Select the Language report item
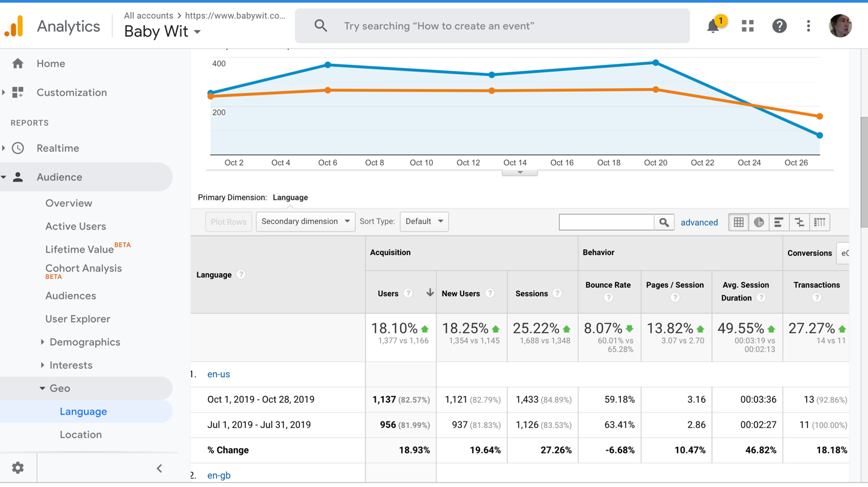The image size is (868, 487). click(x=83, y=412)
